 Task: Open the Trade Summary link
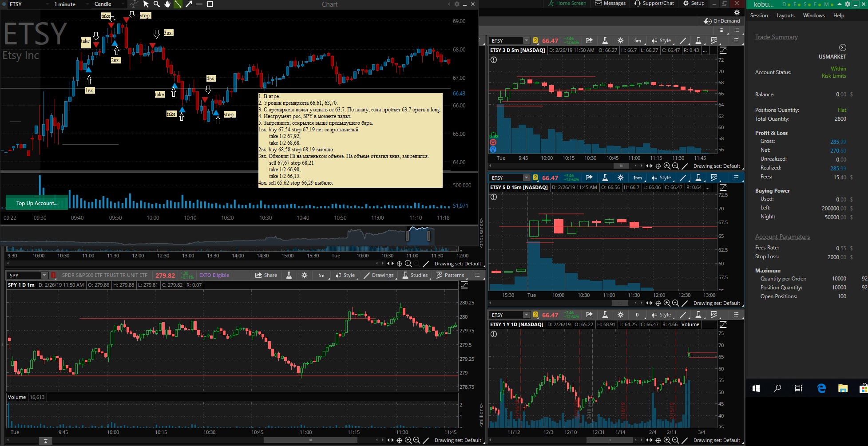click(776, 37)
